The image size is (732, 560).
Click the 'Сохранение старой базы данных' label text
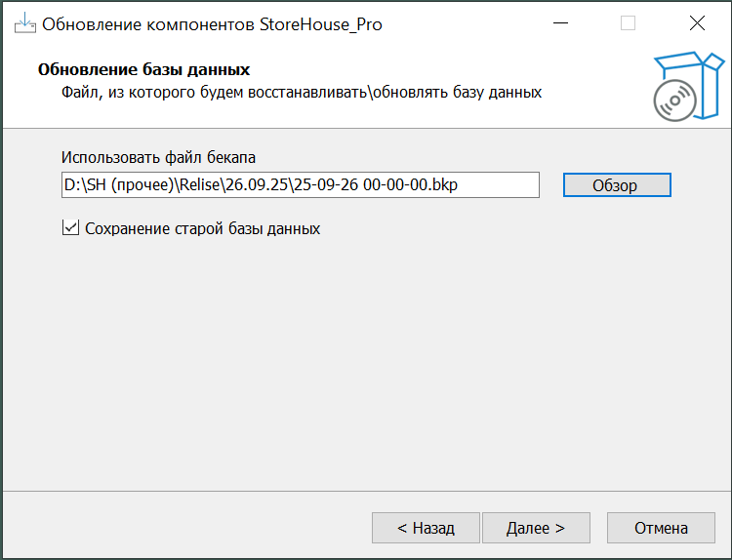click(x=203, y=229)
